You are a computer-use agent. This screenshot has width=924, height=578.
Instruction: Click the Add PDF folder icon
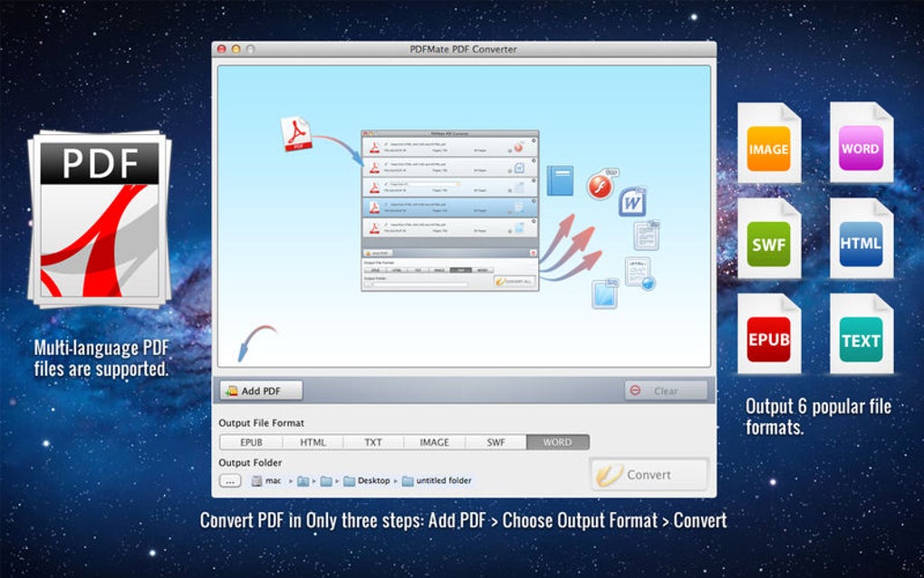[x=232, y=390]
